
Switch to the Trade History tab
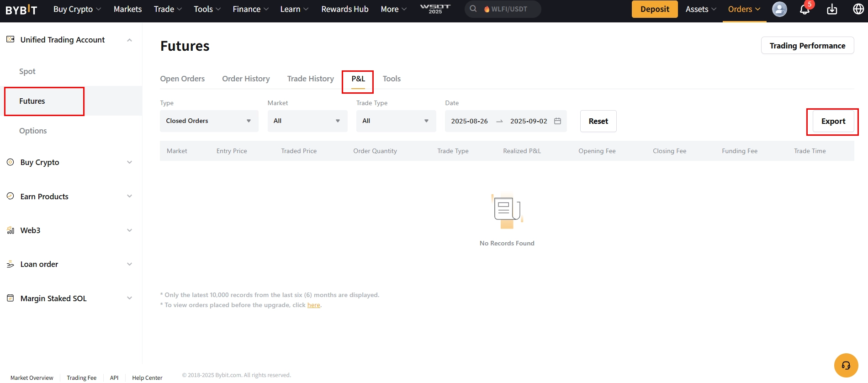coord(310,79)
